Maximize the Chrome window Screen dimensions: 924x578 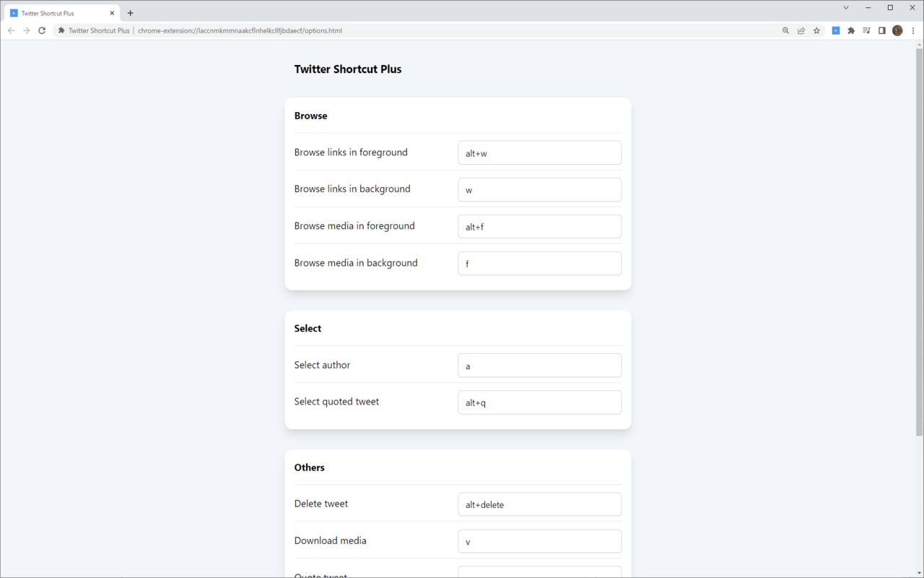coord(890,7)
